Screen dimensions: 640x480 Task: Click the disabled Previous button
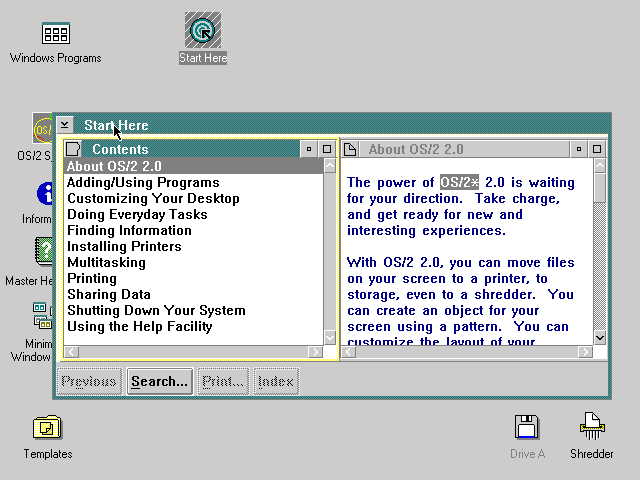(x=89, y=382)
